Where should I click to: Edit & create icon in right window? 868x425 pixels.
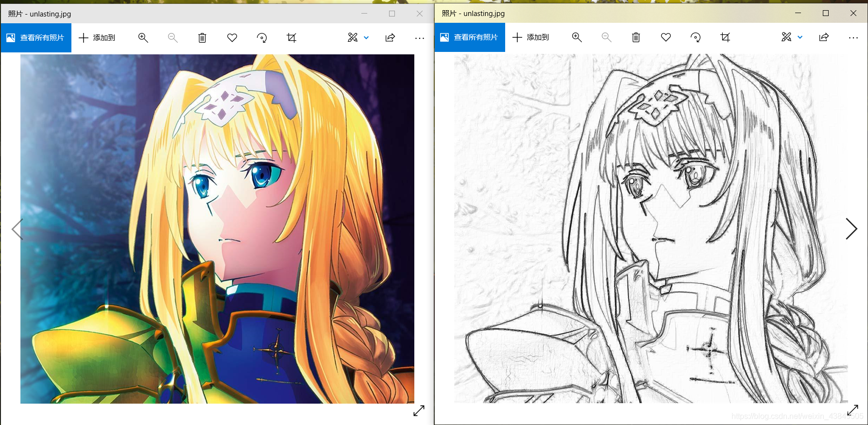click(786, 37)
